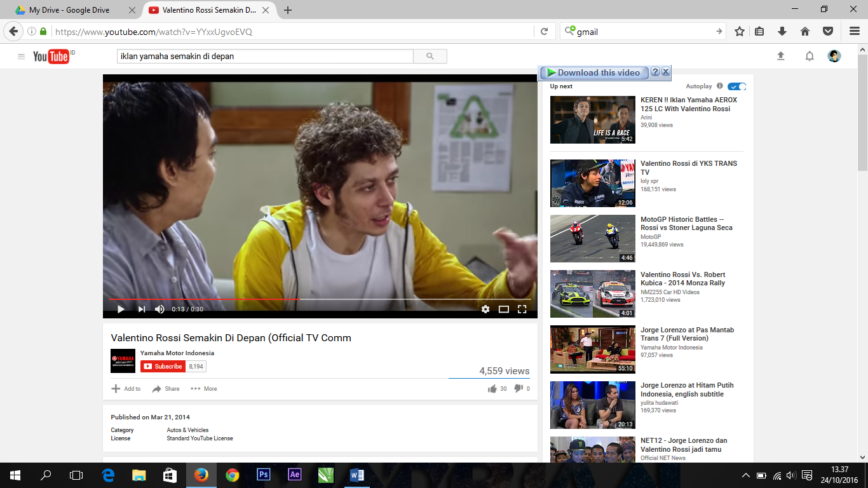Go to Firefox home page icon
Screen dimensions: 868x488
pos(805,31)
